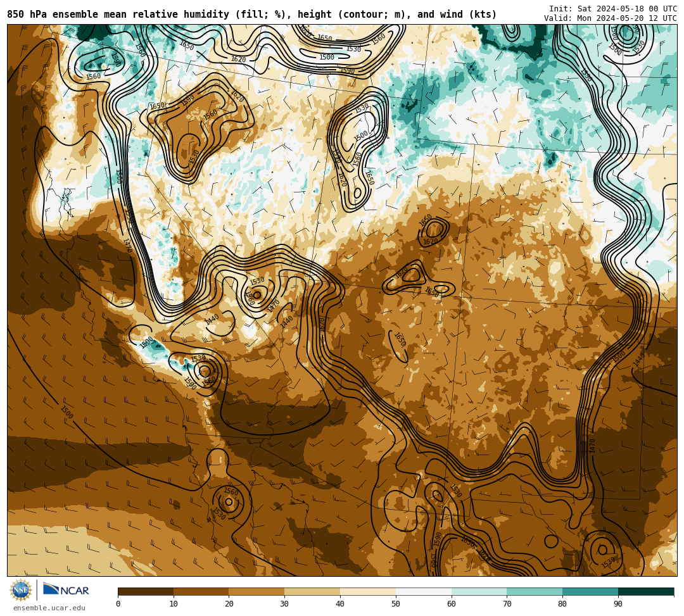Click the colorbar label 20

tap(229, 604)
